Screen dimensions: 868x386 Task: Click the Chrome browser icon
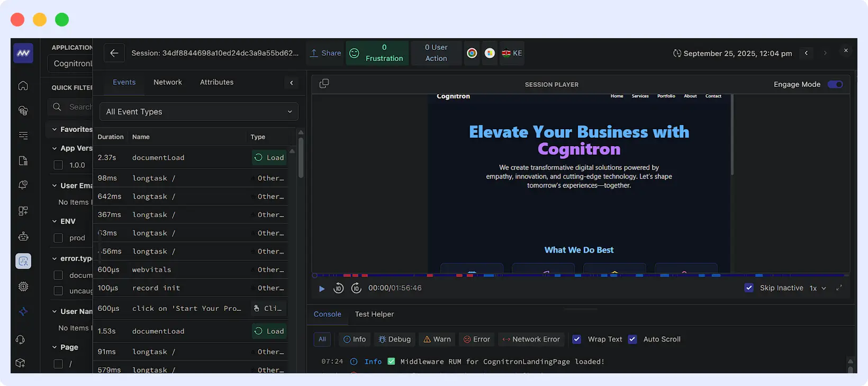pyautogui.click(x=472, y=53)
